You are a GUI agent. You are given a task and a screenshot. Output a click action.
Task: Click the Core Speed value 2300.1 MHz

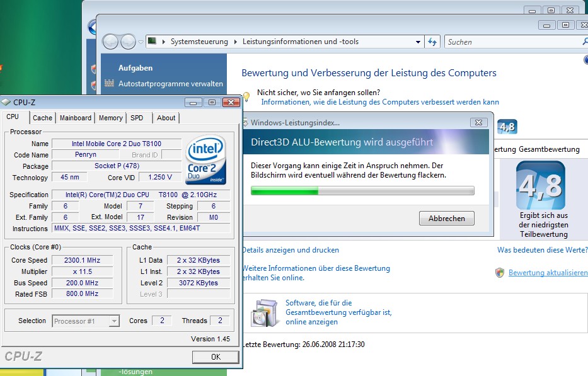tap(82, 260)
